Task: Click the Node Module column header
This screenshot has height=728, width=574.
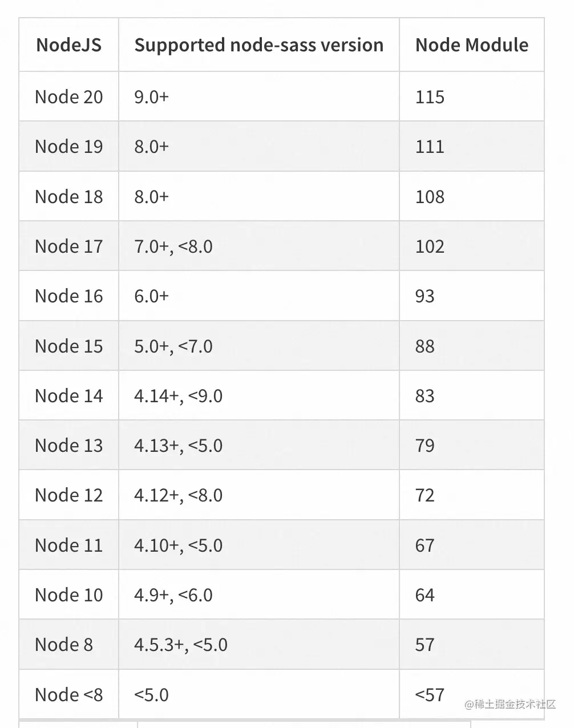Action: coord(472,45)
